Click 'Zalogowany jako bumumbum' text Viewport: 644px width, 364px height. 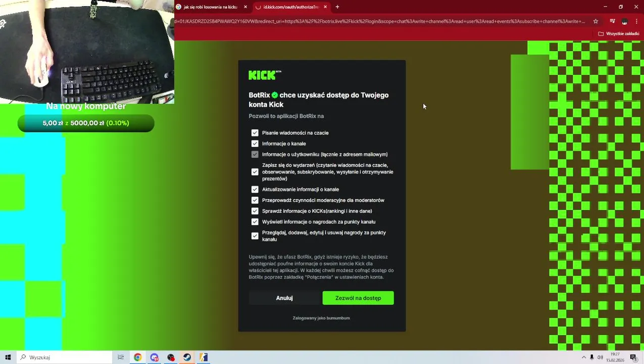click(321, 318)
